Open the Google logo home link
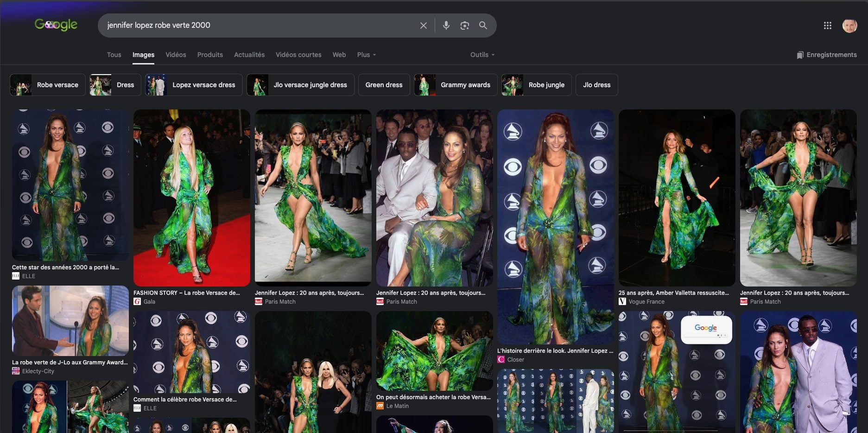The height and width of the screenshot is (433, 868). (56, 25)
